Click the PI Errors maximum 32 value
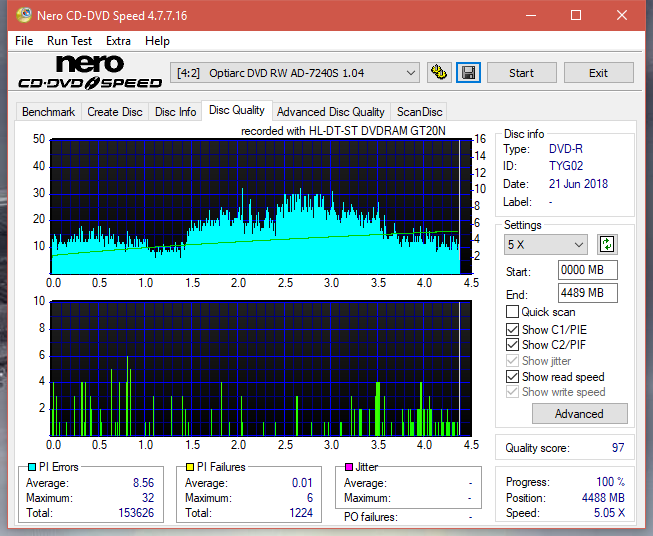The image size is (653, 536). (x=148, y=498)
